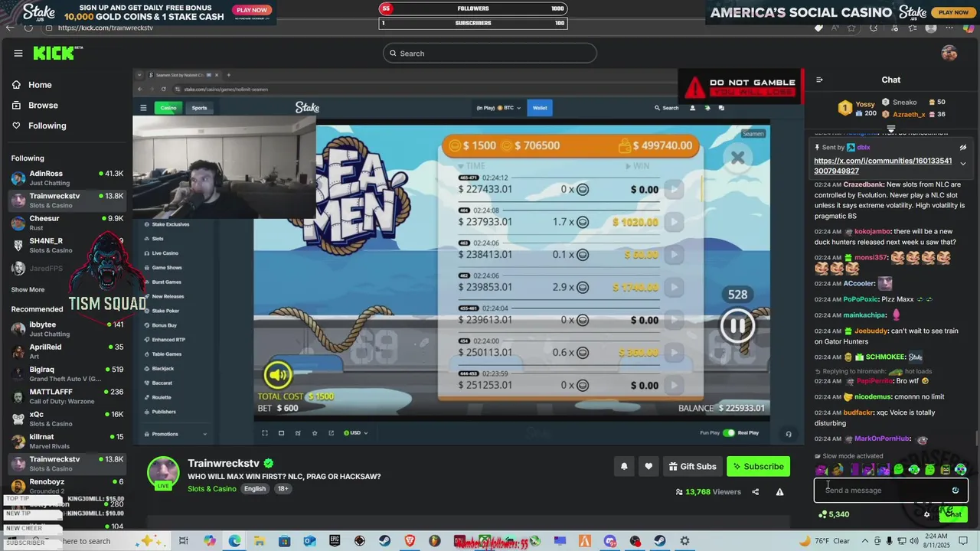Open Bigiraq recommended channel

[x=67, y=373]
